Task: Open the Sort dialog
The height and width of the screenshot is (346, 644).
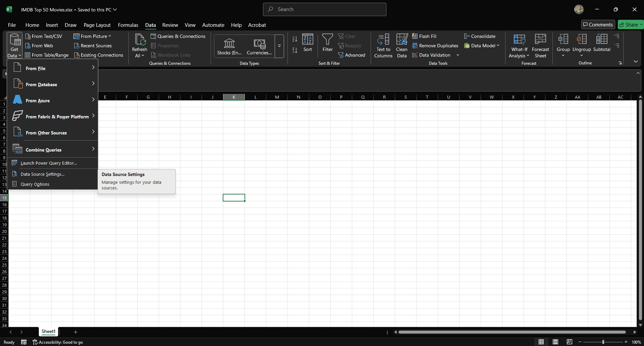Action: pyautogui.click(x=308, y=43)
